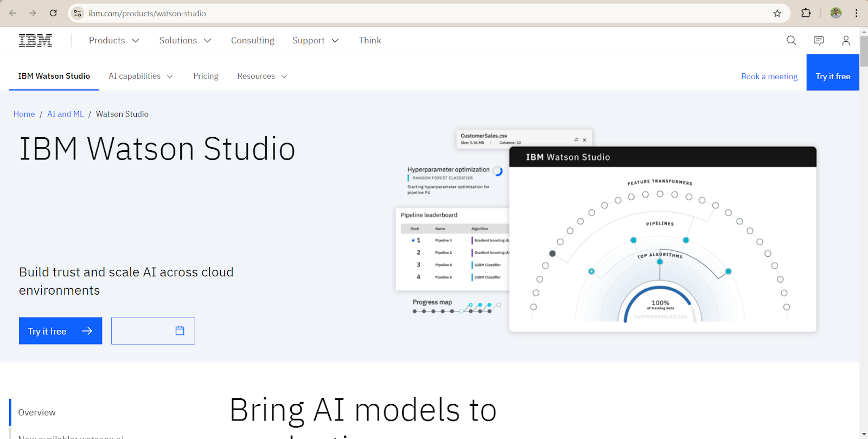Image resolution: width=868 pixels, height=439 pixels.
Task: Click the browser forward arrow
Action: [x=33, y=13]
